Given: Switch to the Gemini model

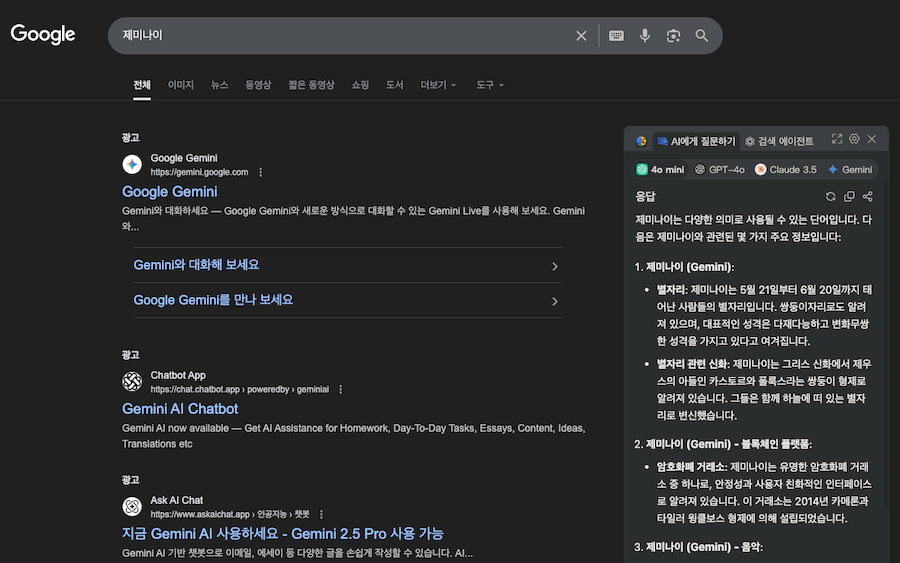Looking at the screenshot, I should coord(850,169).
